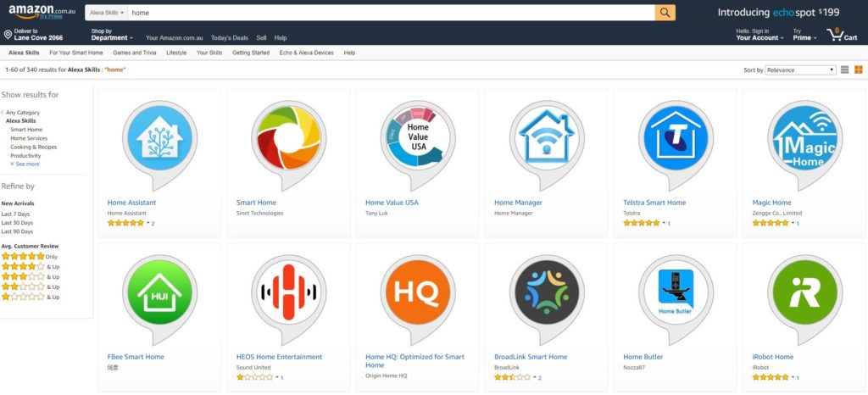This screenshot has height=395, width=868.
Task: Open the Sort by Relevance dropdown
Action: [800, 70]
